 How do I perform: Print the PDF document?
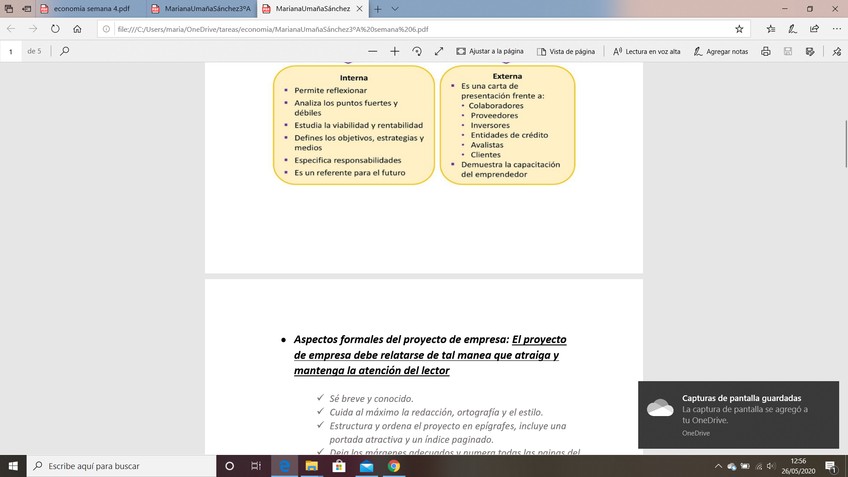click(x=765, y=51)
